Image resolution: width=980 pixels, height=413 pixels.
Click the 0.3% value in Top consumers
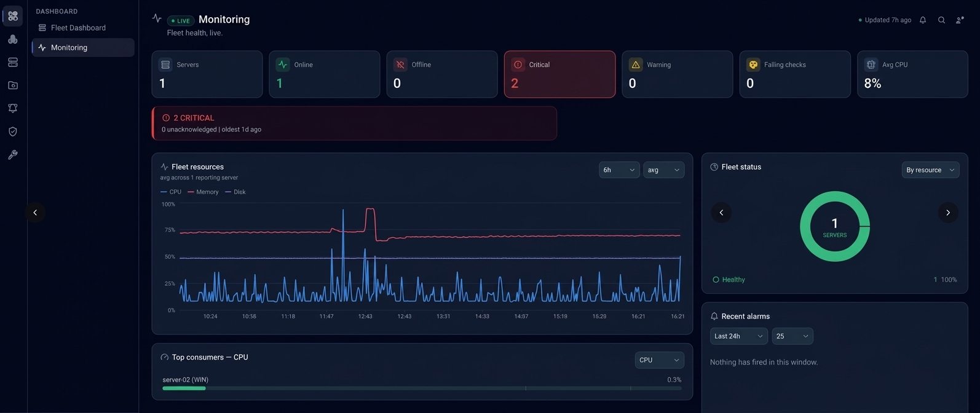674,380
